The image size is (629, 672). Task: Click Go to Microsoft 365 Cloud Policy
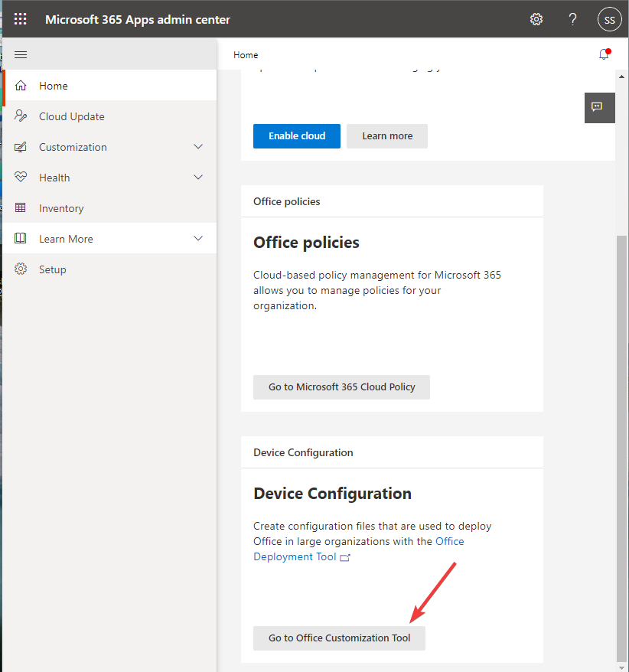[341, 387]
